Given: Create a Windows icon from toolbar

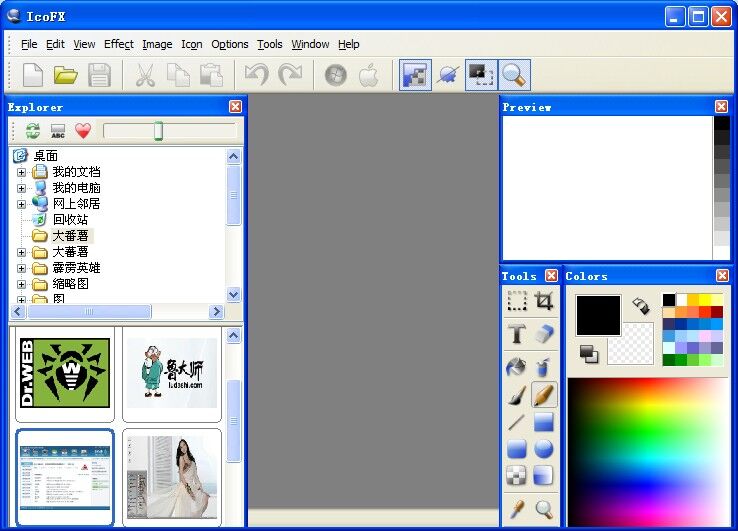Looking at the screenshot, I should [336, 75].
